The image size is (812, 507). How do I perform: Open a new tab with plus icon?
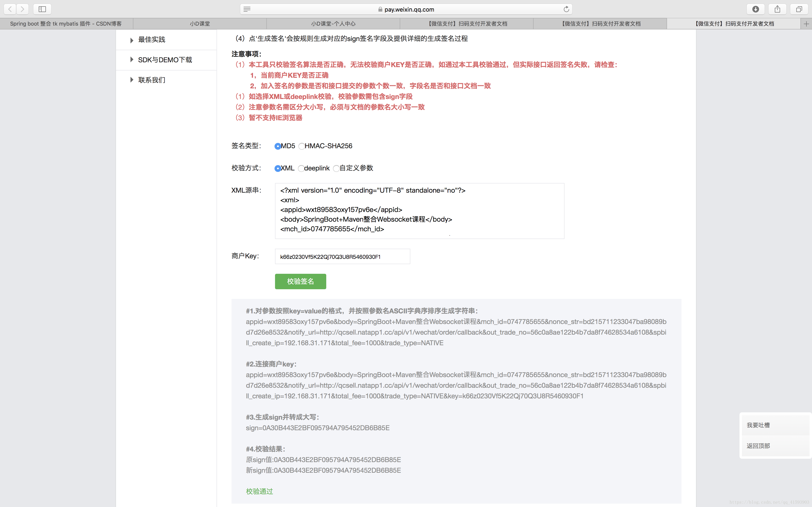click(x=806, y=23)
